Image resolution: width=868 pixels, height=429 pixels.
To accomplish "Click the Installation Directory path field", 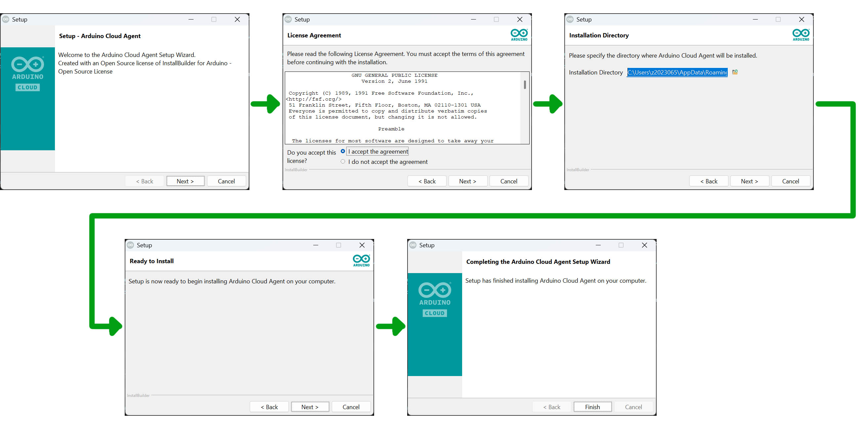I will click(676, 72).
